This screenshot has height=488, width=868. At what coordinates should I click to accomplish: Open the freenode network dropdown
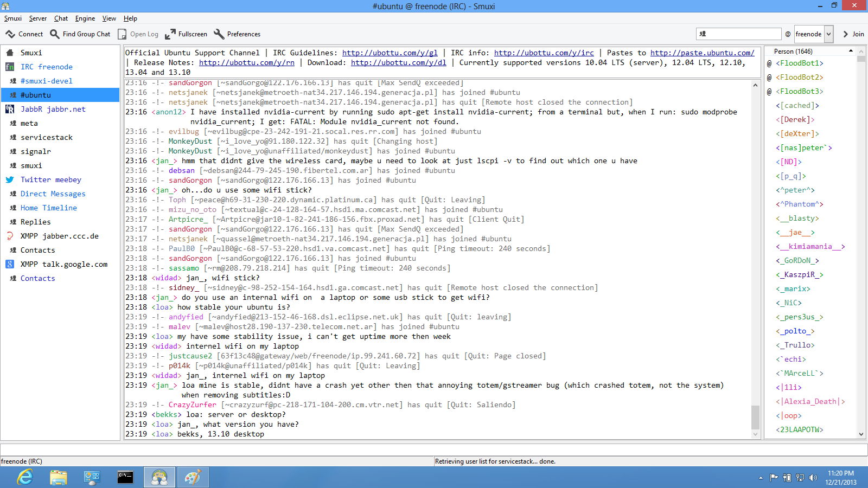828,34
